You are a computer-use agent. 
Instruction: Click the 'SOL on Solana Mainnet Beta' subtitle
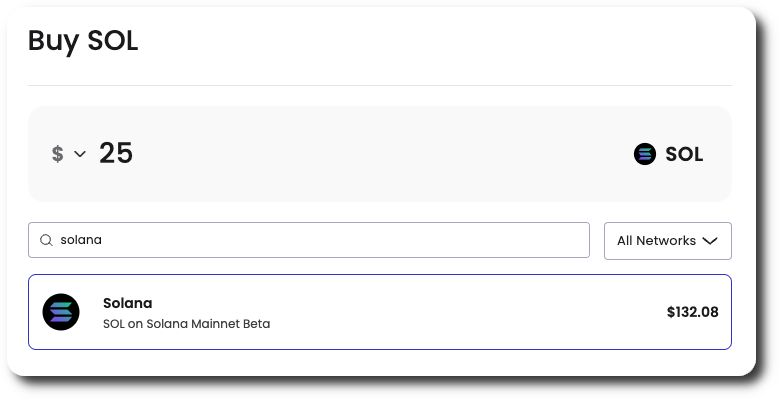tap(187, 324)
